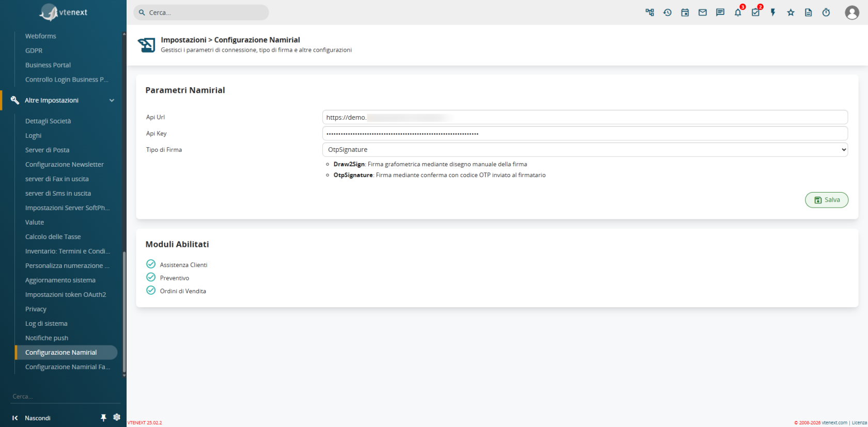Click Nascondi to hide the sidebar
The image size is (868, 427).
tap(38, 418)
